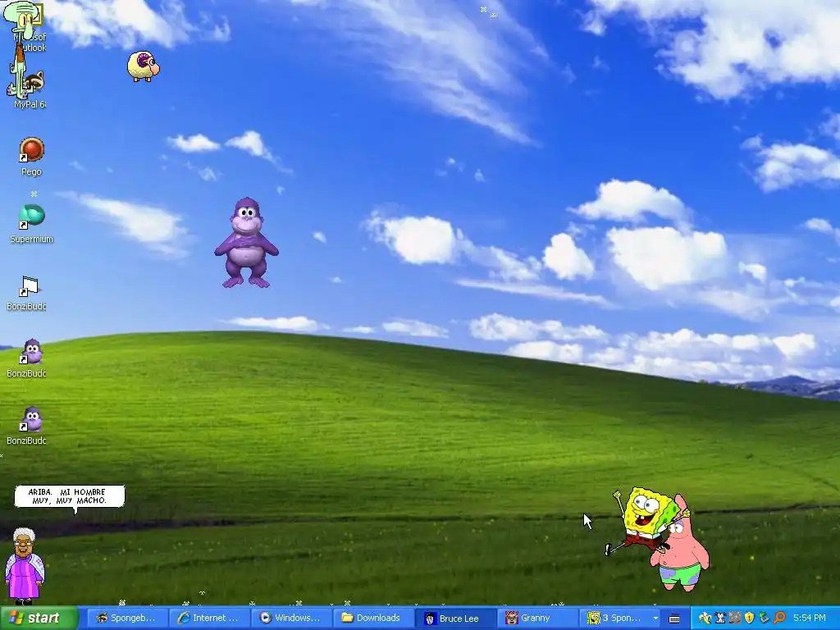Open the Start menu
840x630 pixels.
pyautogui.click(x=39, y=619)
